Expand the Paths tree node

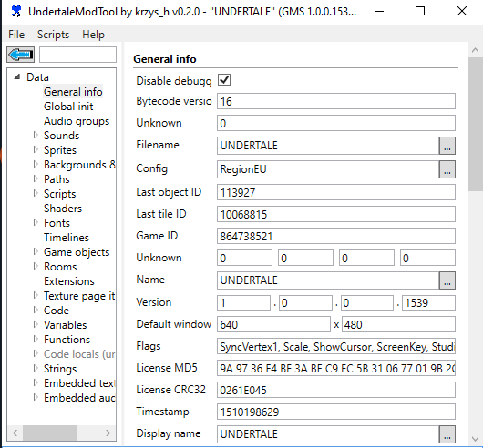(36, 178)
